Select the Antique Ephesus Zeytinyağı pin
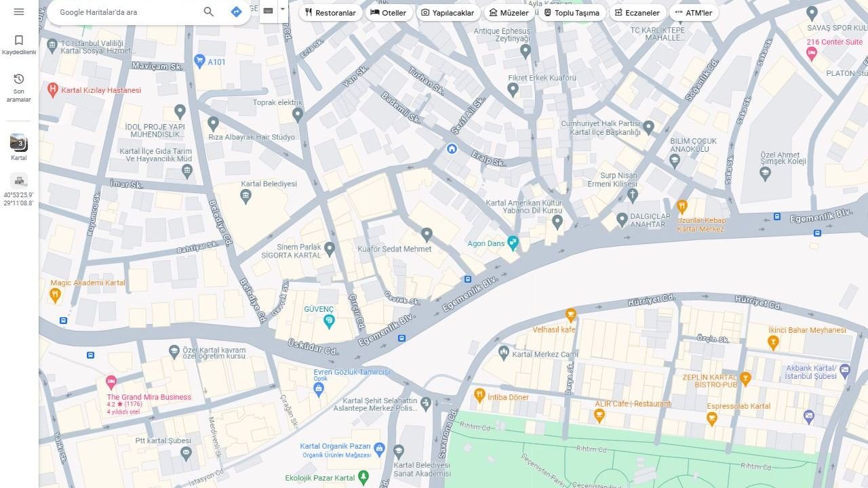Screen dimensions: 868x488 point(525,51)
